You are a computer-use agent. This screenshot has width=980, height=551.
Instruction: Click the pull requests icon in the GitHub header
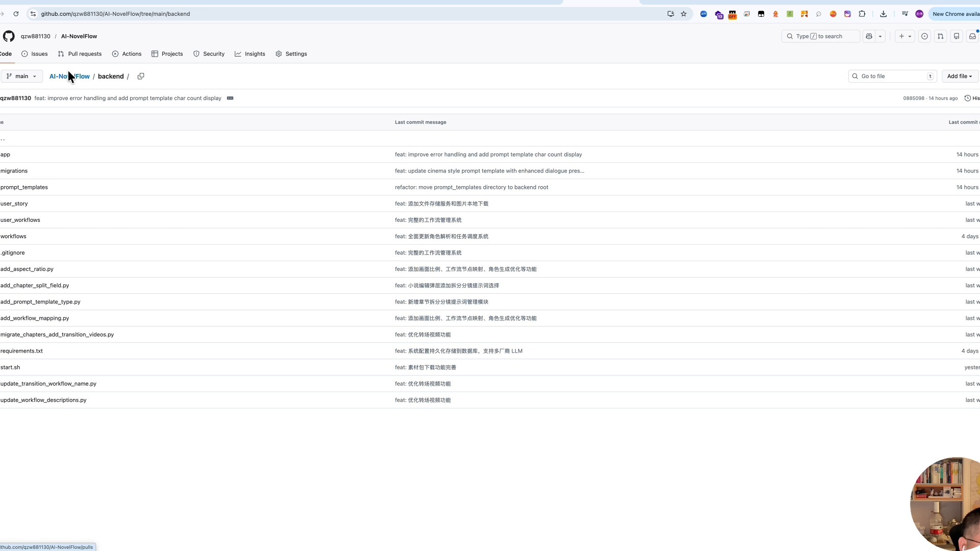[940, 36]
